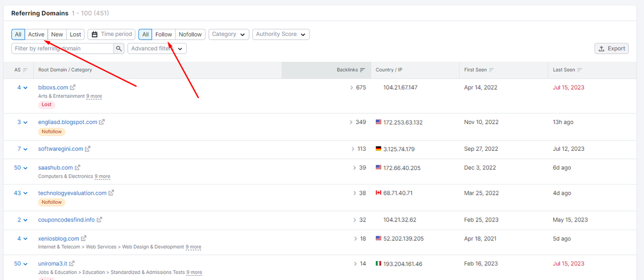
Task: Click the German flag beside 3.125.74.179
Action: click(x=378, y=149)
